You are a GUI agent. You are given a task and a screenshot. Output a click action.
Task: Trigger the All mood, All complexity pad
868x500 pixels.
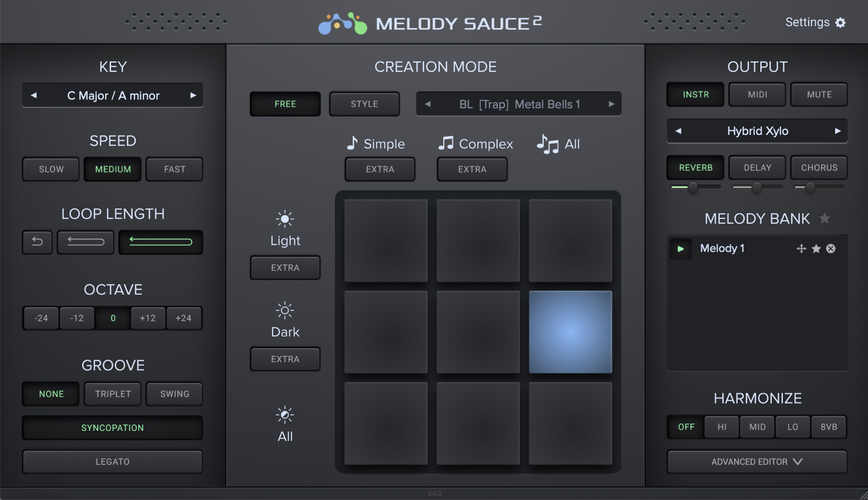click(570, 423)
